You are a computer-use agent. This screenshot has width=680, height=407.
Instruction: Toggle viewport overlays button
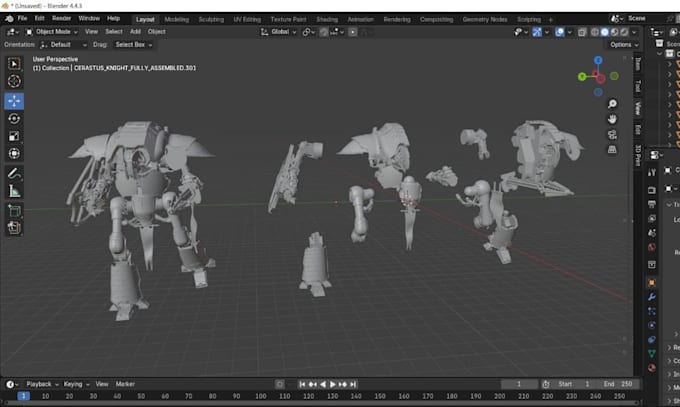[x=559, y=32]
